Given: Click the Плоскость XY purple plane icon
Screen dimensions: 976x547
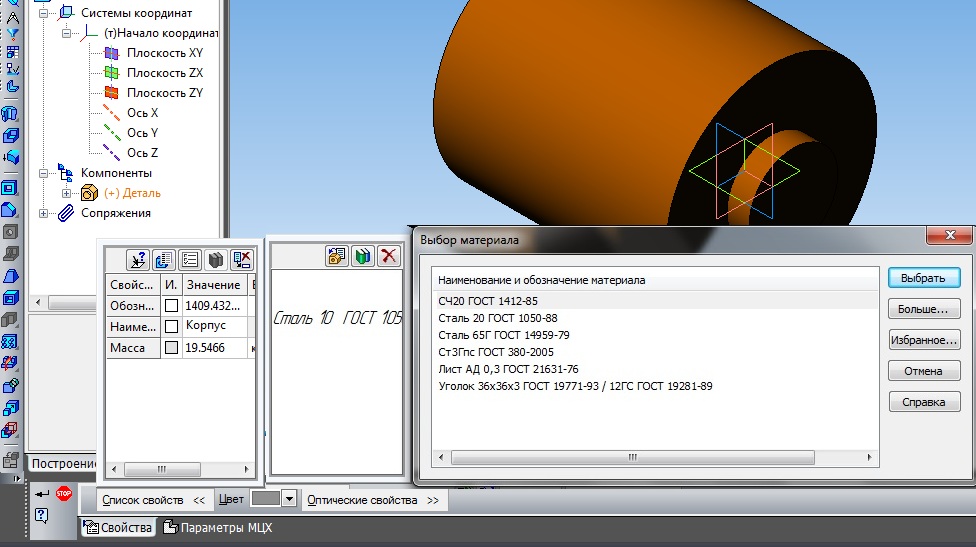Looking at the screenshot, I should tap(111, 53).
